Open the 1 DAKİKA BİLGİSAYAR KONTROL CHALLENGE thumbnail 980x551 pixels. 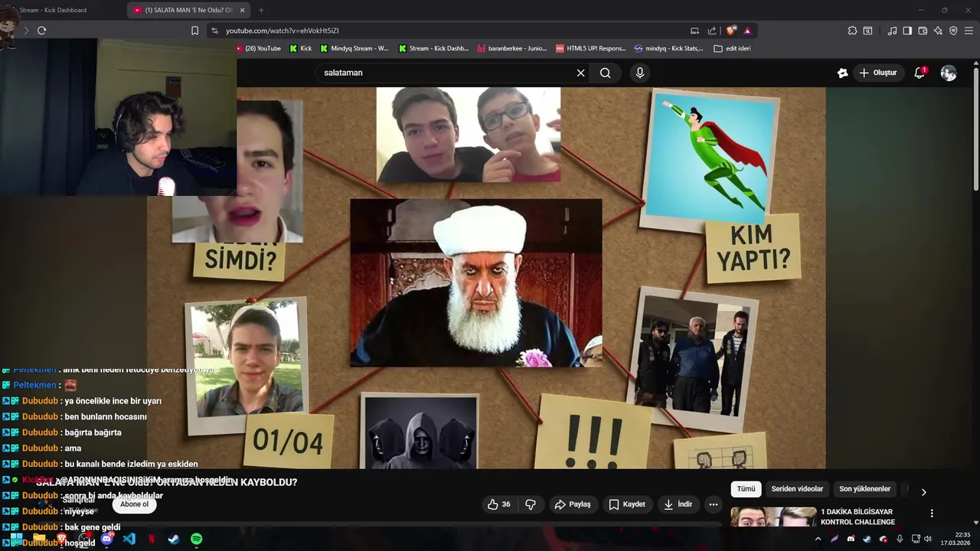773,517
